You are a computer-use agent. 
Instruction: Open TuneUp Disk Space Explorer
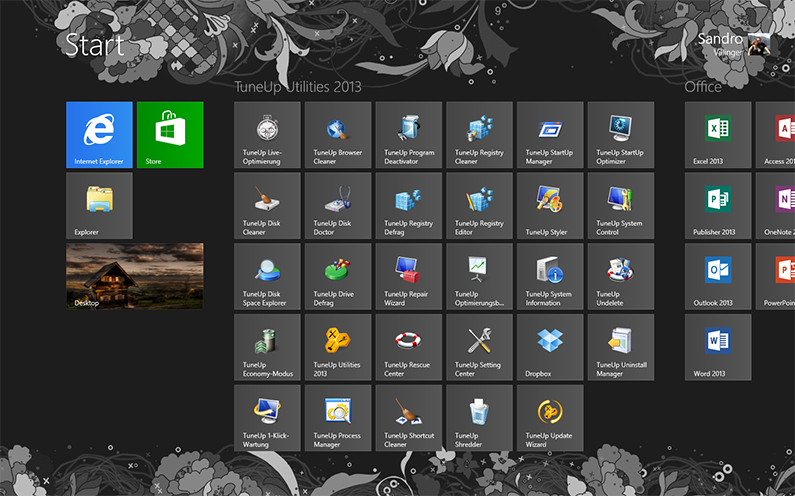(267, 276)
